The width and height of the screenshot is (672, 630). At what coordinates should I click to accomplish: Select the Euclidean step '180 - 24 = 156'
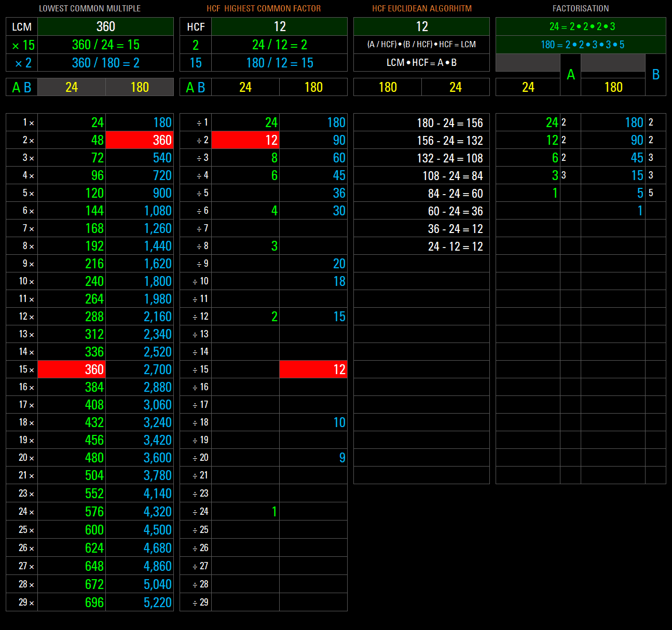point(450,123)
